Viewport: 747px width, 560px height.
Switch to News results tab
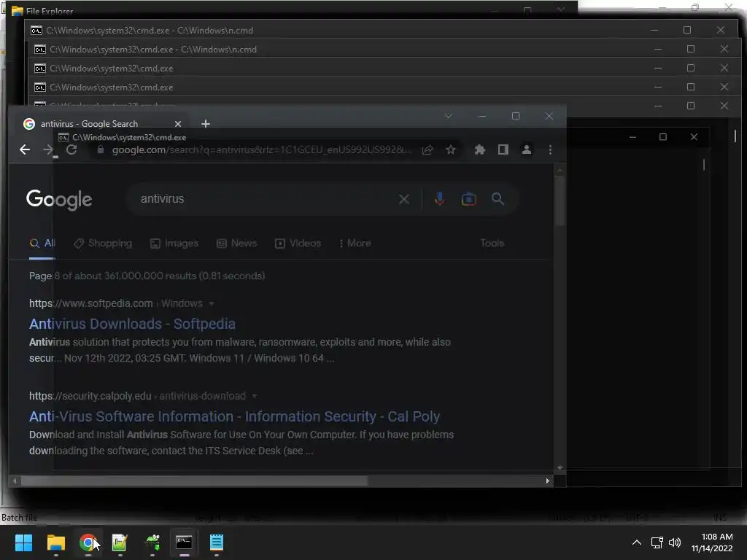pyautogui.click(x=236, y=244)
